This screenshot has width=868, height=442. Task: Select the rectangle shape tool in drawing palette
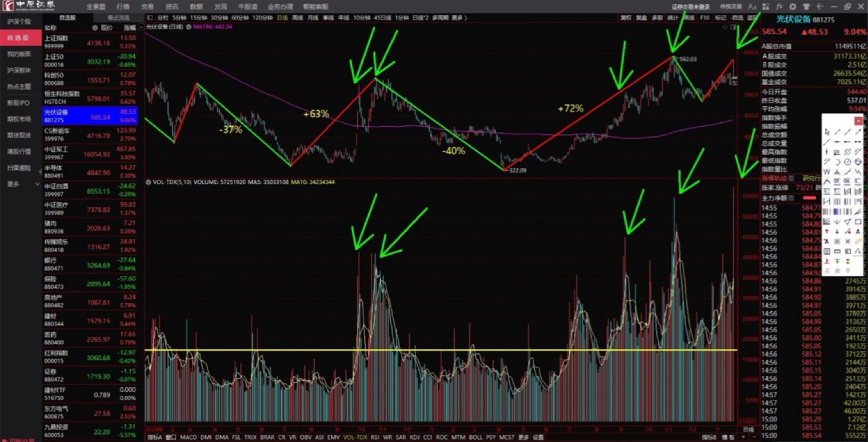coord(858,222)
